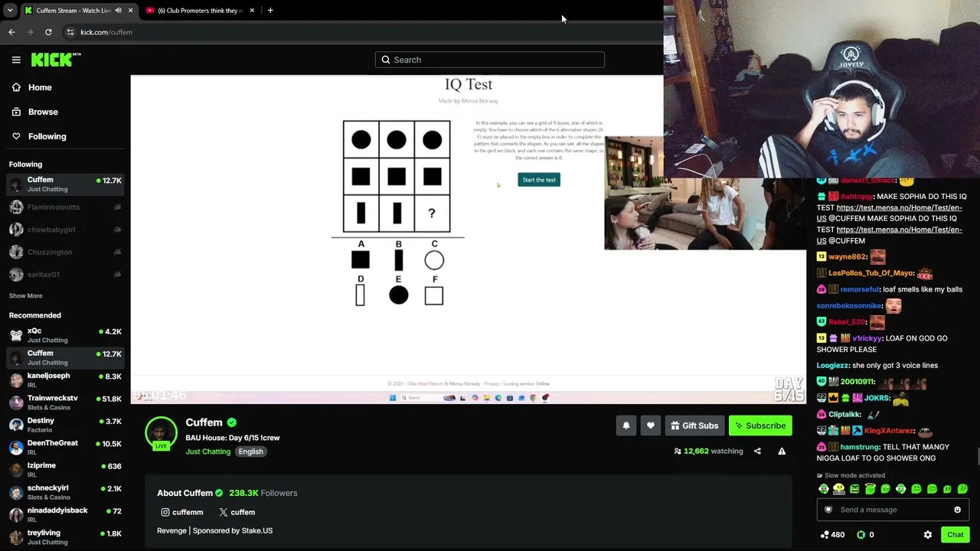Viewport: 980px width, 551px height.
Task: Open recommended channel schneckyirl
Action: 65,492
